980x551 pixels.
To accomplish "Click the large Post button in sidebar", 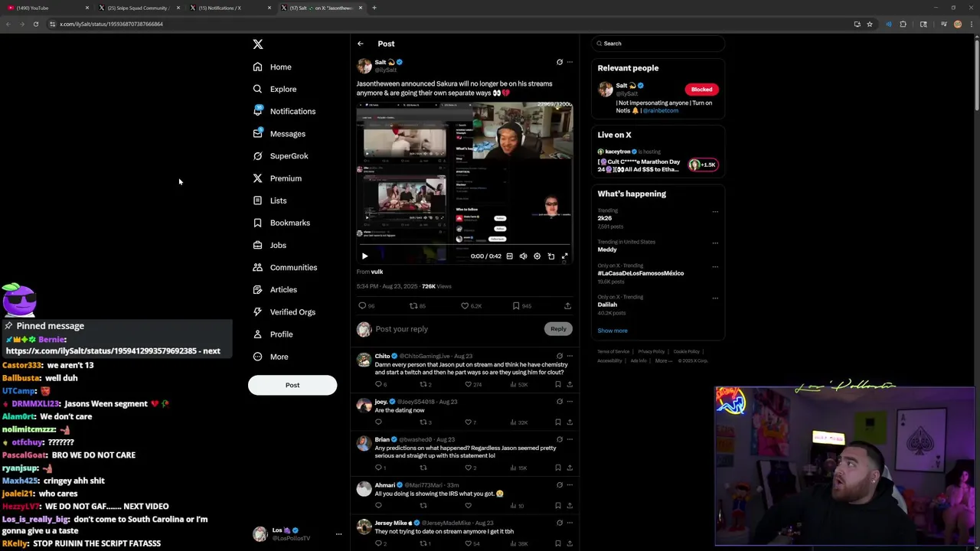I will 292,385.
